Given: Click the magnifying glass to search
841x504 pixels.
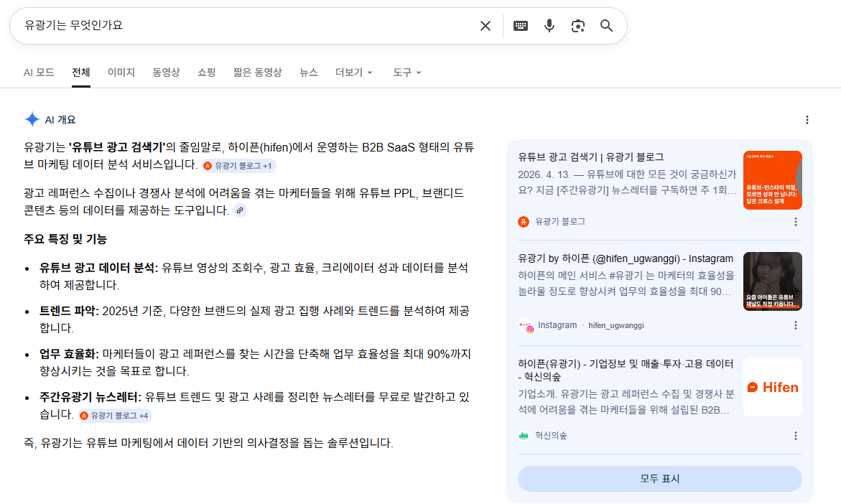Looking at the screenshot, I should tap(606, 25).
